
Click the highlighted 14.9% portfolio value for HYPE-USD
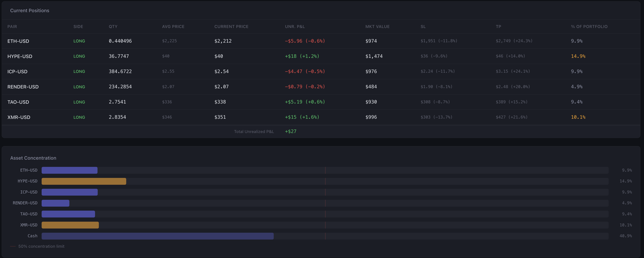(578, 56)
